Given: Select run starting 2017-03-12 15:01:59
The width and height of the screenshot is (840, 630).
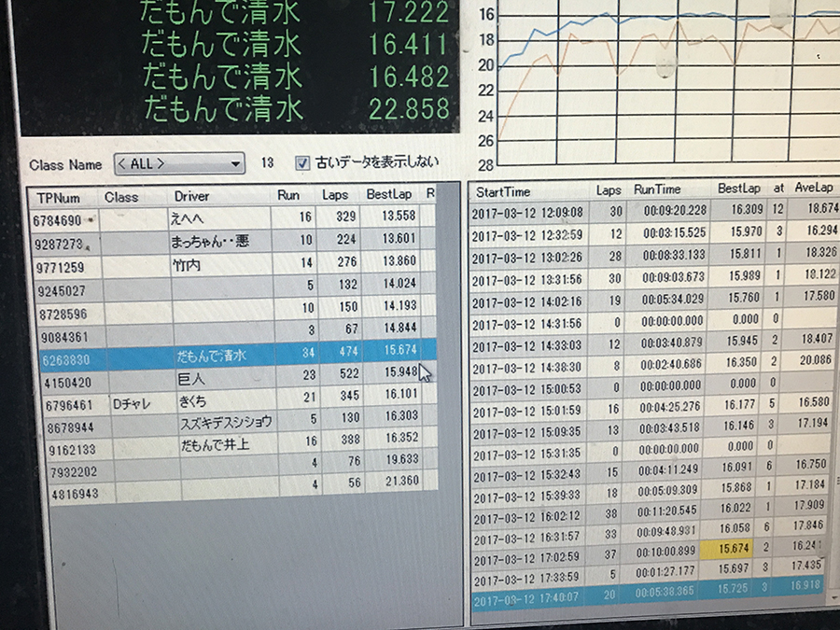Looking at the screenshot, I should tap(654, 407).
